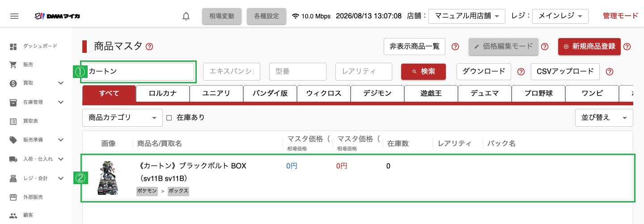Screen dimensions: 644x224
Task: Focus the 型番 input field
Action: pyautogui.click(x=298, y=72)
